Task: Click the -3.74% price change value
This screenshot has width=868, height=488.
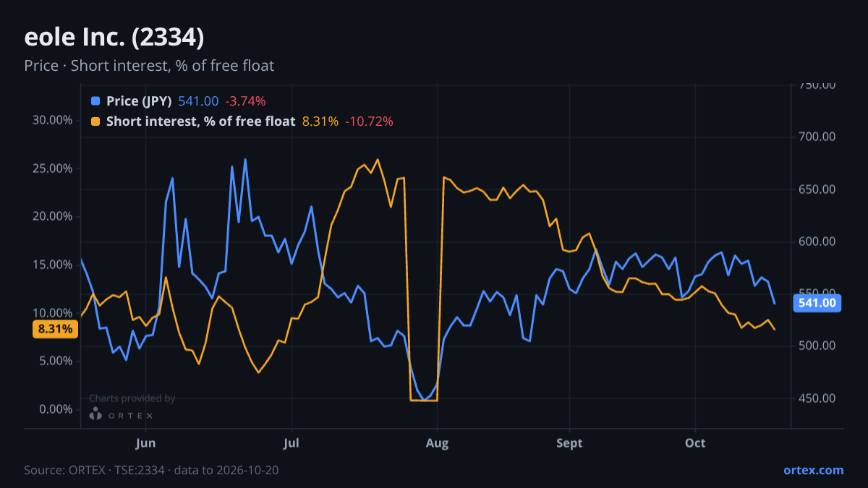Action: (245, 101)
